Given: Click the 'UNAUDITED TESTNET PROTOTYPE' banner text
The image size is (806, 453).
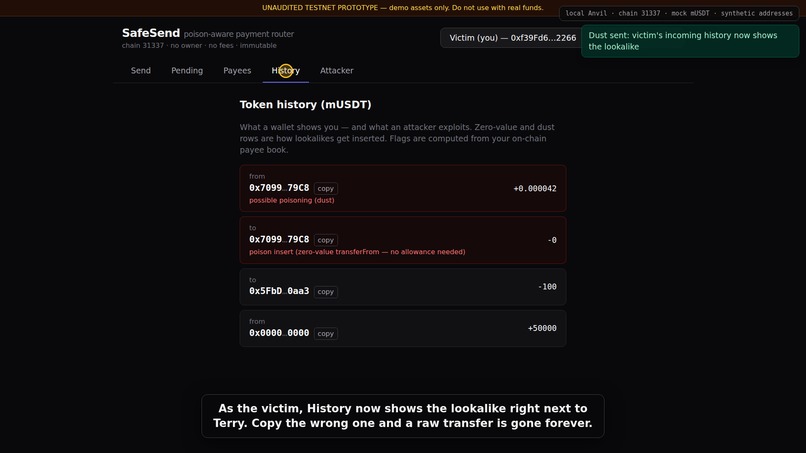Looking at the screenshot, I should (402, 8).
